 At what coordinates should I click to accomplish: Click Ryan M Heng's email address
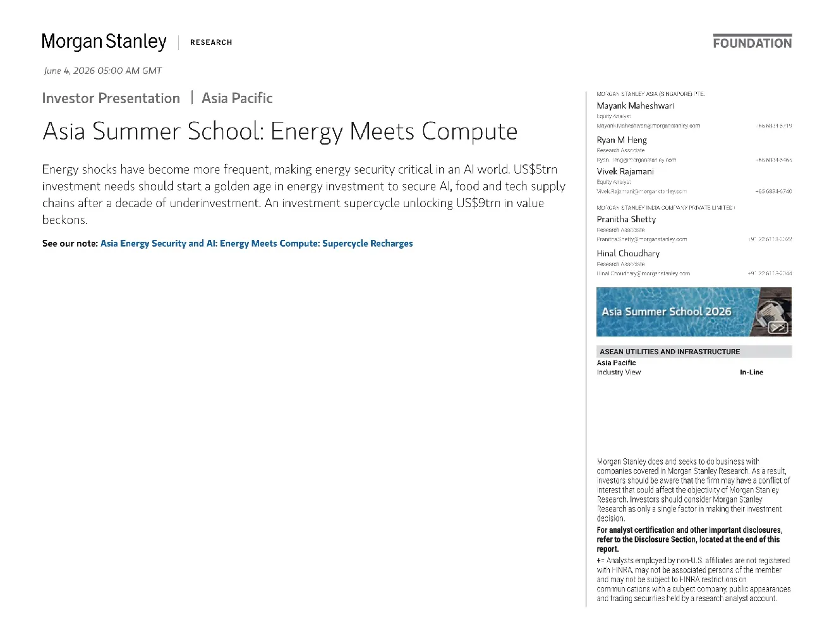636,160
